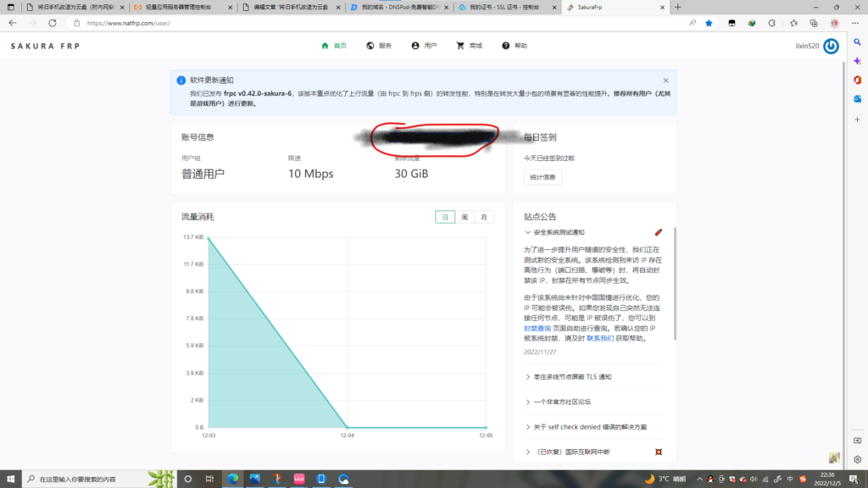Click the announcements panel scrollbar
Image resolution: width=868 pixels, height=488 pixels.
[674, 284]
